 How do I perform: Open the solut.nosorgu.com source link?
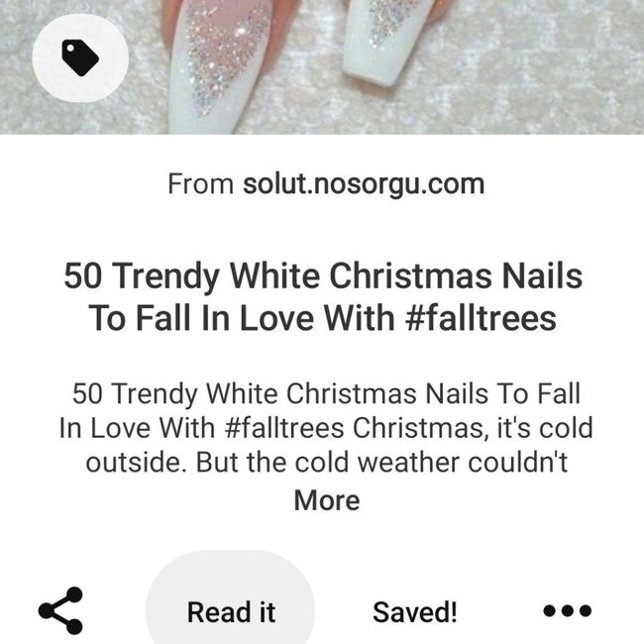pos(364,183)
